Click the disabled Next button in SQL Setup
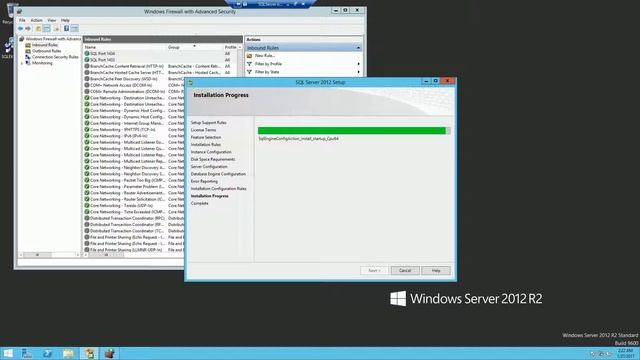 pos(374,271)
